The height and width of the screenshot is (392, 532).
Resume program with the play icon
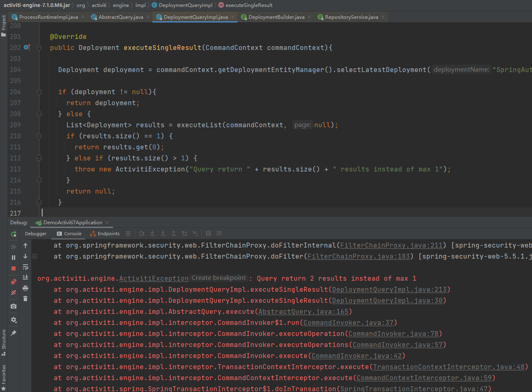(14, 247)
